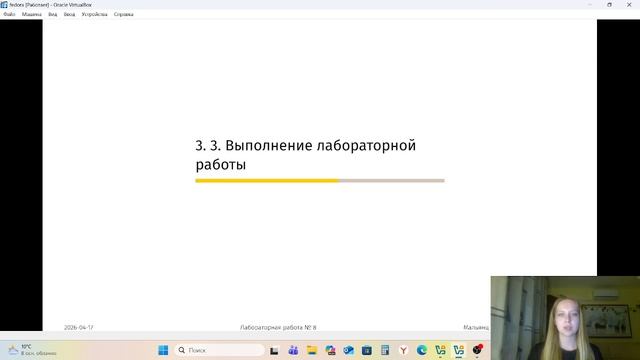Click the webcam video overlay thumbnail
The width and height of the screenshot is (640, 360).
tap(565, 318)
